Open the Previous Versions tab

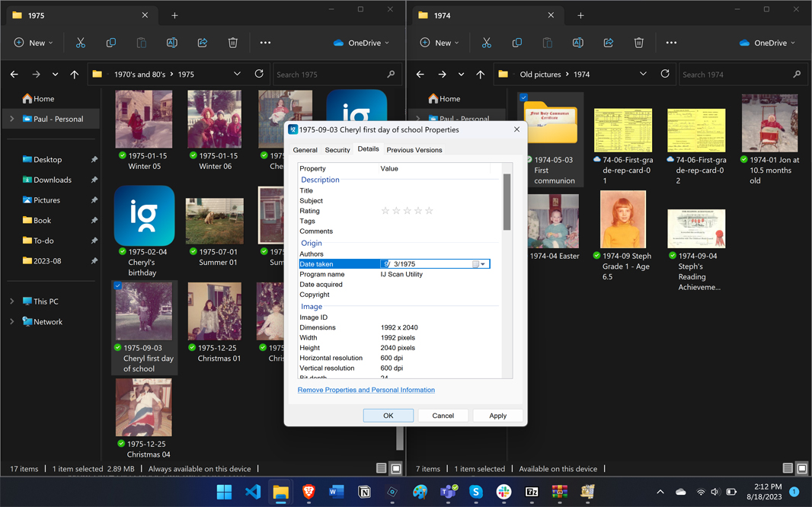tap(414, 150)
